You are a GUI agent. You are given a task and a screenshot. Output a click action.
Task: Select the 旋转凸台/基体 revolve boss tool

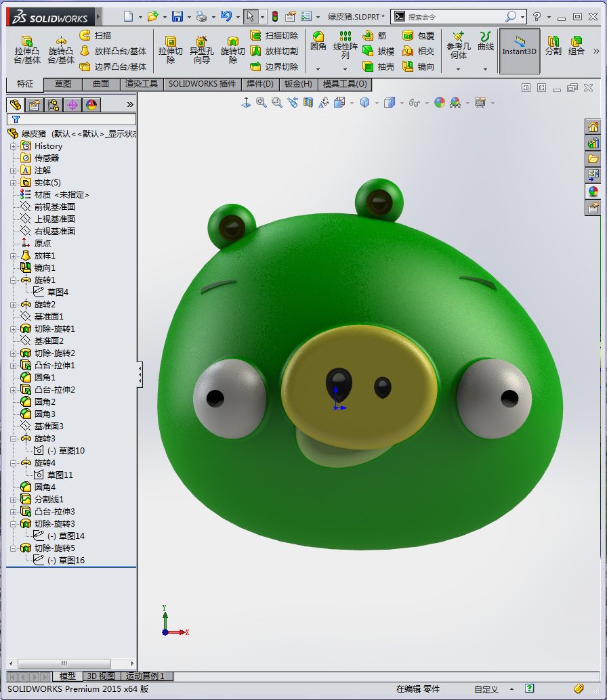click(x=61, y=50)
